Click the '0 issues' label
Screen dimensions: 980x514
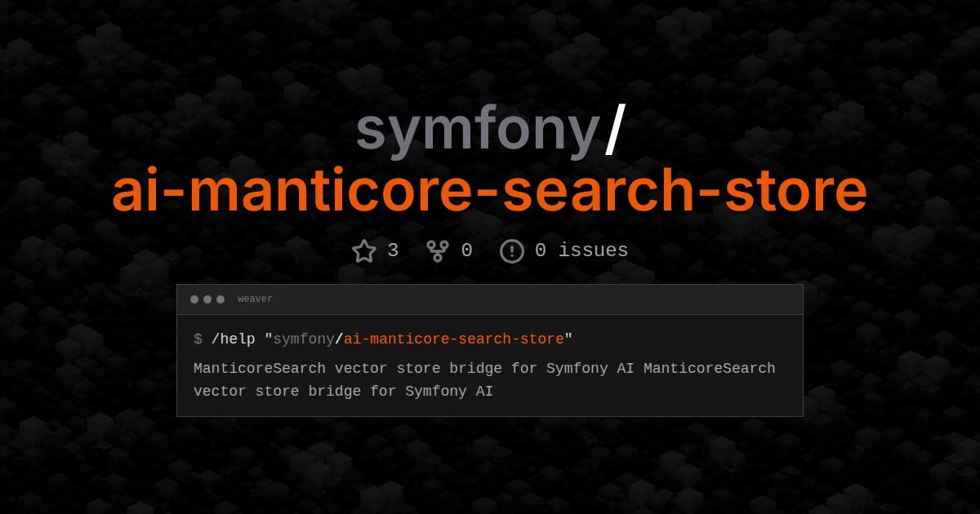pyautogui.click(x=581, y=250)
